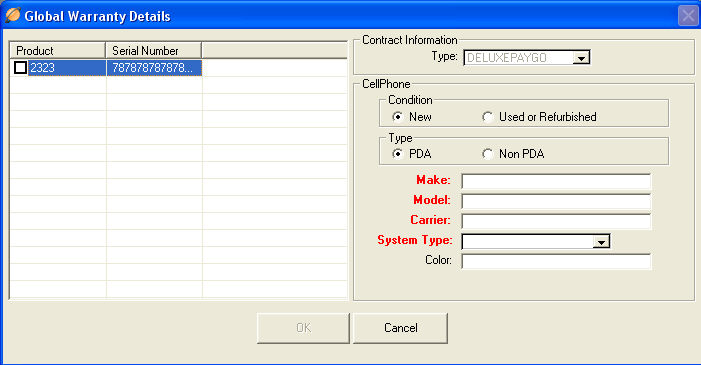The height and width of the screenshot is (365, 701).
Task: Click the Global Warranty app icon in title bar
Action: point(13,15)
